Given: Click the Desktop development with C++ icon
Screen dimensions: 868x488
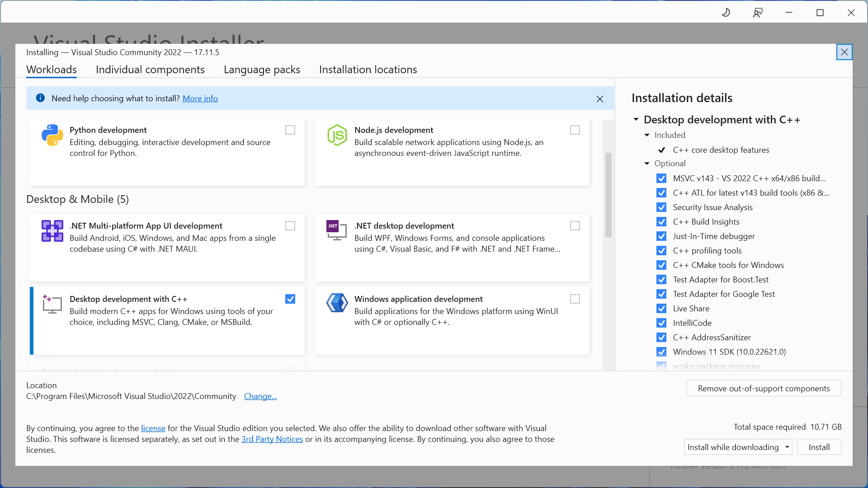Looking at the screenshot, I should point(52,304).
